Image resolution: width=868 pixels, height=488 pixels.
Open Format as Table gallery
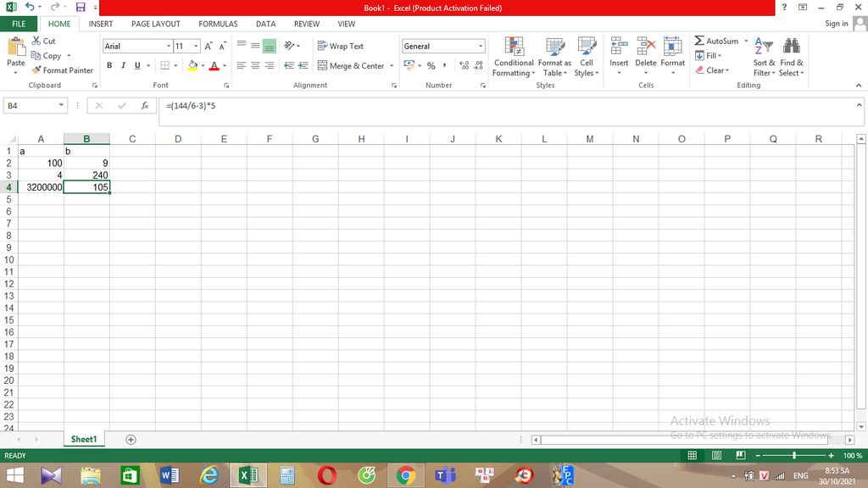(x=554, y=57)
